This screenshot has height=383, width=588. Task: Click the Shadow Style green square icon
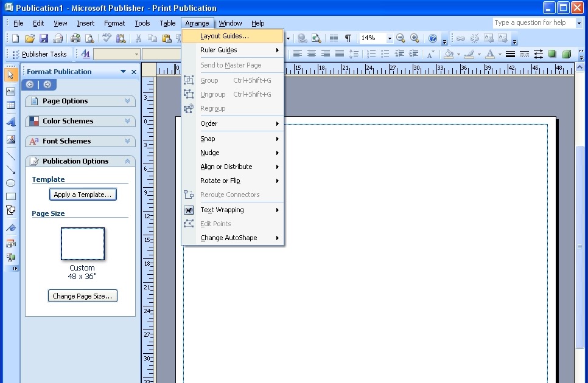[552, 54]
